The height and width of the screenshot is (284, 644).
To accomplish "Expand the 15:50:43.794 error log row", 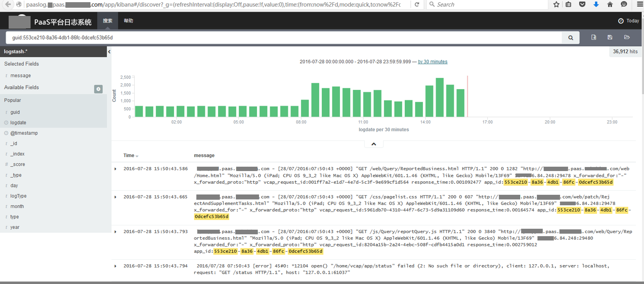I will [115, 266].
